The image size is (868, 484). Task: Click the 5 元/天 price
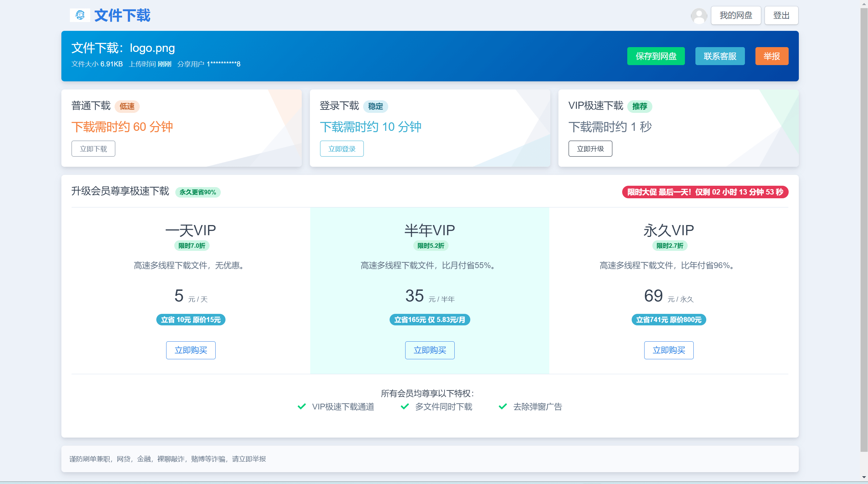point(191,296)
